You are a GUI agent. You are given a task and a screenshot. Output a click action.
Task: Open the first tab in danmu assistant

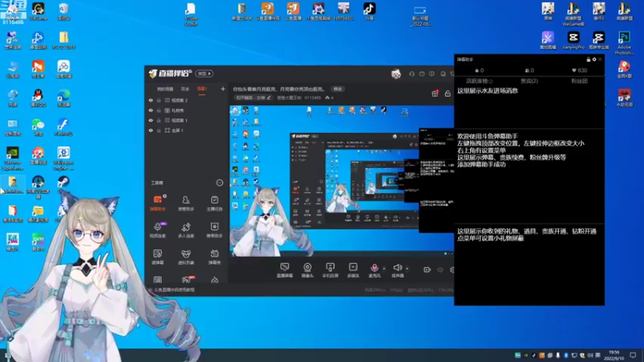(x=479, y=81)
